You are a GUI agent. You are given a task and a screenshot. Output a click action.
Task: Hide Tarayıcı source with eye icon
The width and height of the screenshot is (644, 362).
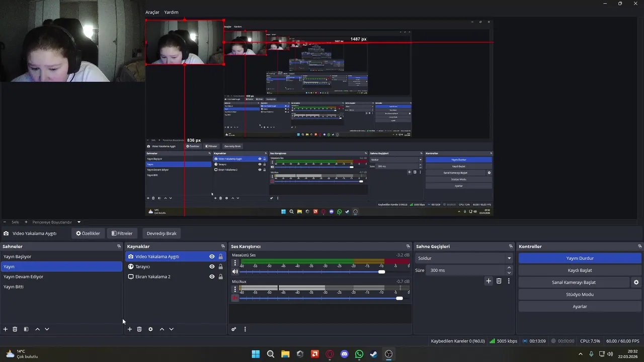click(212, 266)
